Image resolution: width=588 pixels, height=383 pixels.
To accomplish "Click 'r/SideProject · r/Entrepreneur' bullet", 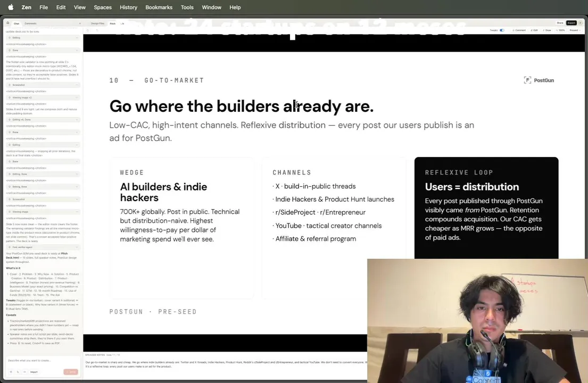I will click(x=319, y=212).
